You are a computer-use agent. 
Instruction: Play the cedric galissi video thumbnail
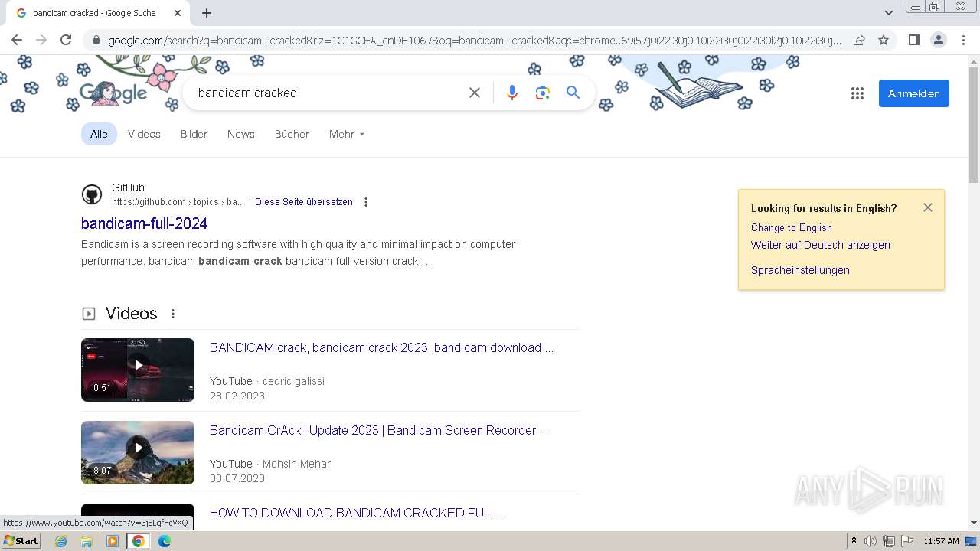point(138,370)
